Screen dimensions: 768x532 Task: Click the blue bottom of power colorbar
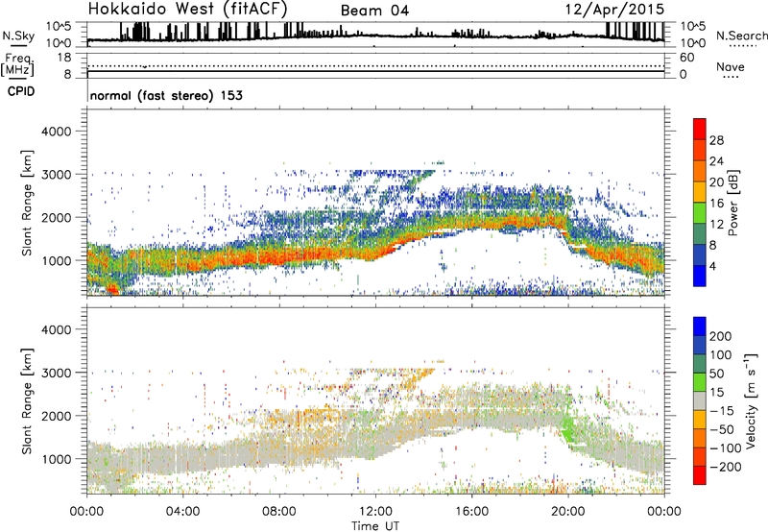[x=700, y=276]
